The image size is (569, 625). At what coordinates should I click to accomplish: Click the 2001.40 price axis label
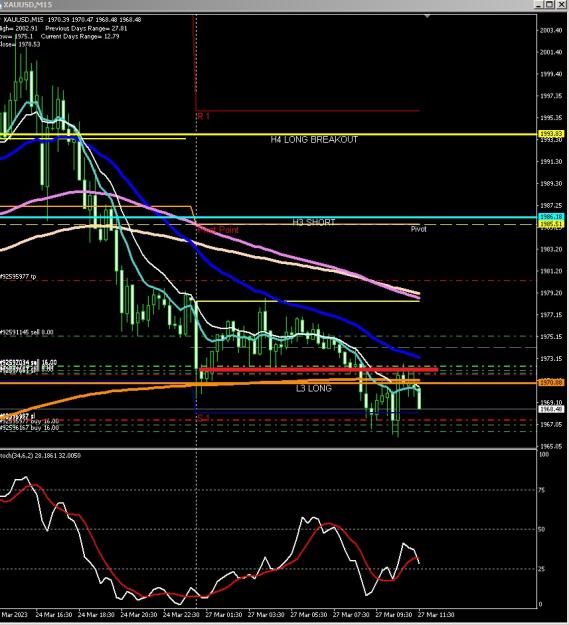[x=550, y=52]
